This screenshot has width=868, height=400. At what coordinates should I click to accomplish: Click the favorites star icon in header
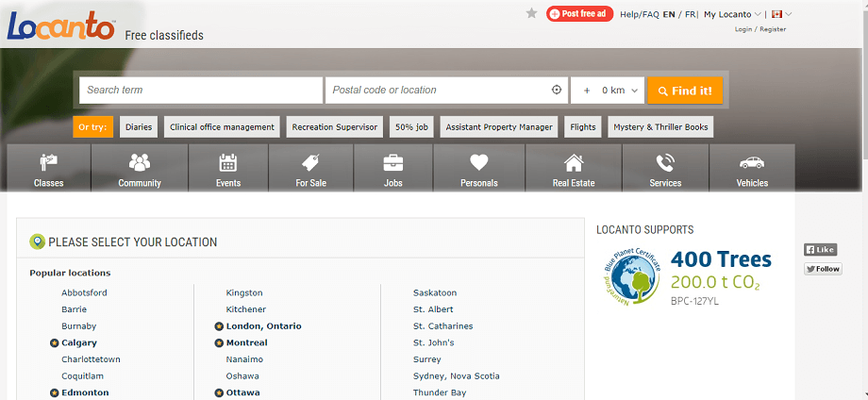click(x=532, y=13)
